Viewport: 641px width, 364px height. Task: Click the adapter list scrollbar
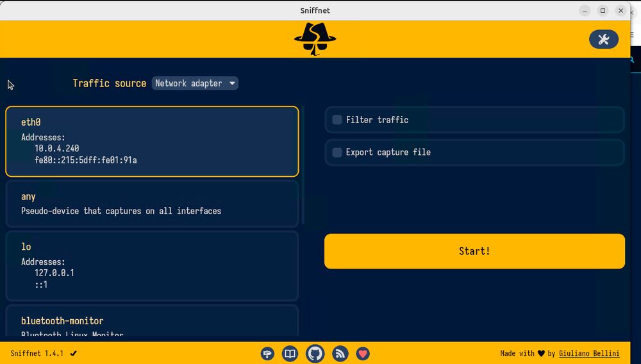(x=303, y=167)
